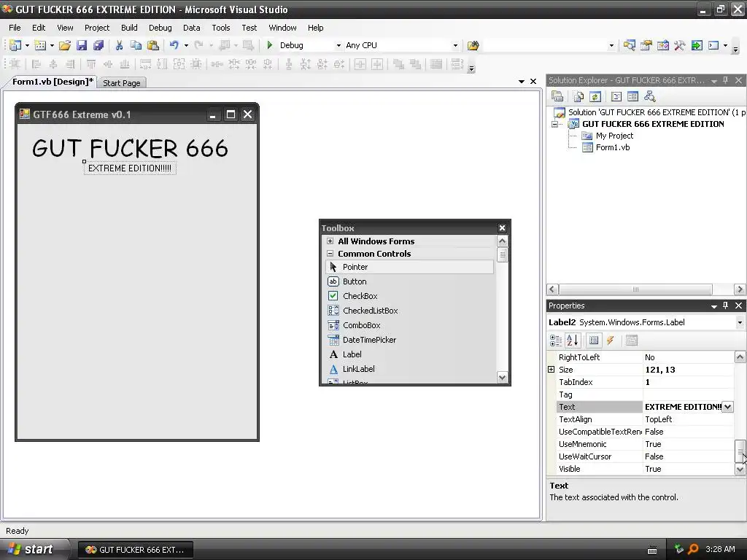Click the Find in Files icon beside Any CPU
The image size is (747, 560).
tap(473, 45)
